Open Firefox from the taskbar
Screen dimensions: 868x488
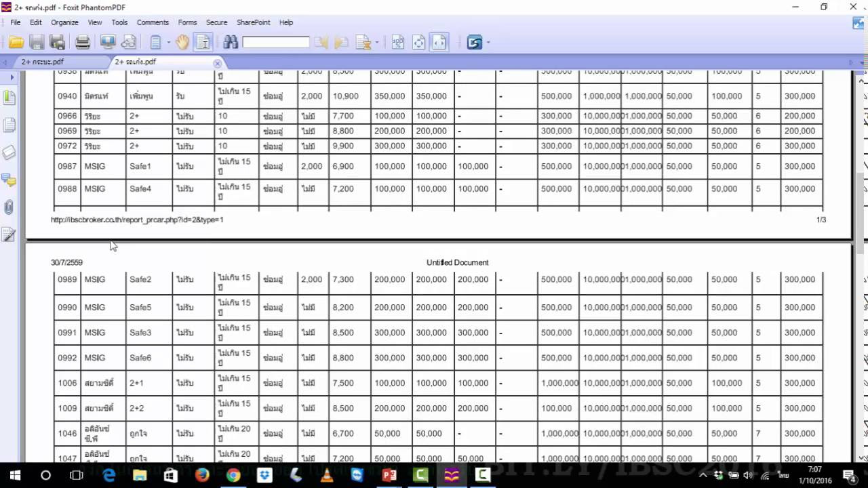(202, 475)
